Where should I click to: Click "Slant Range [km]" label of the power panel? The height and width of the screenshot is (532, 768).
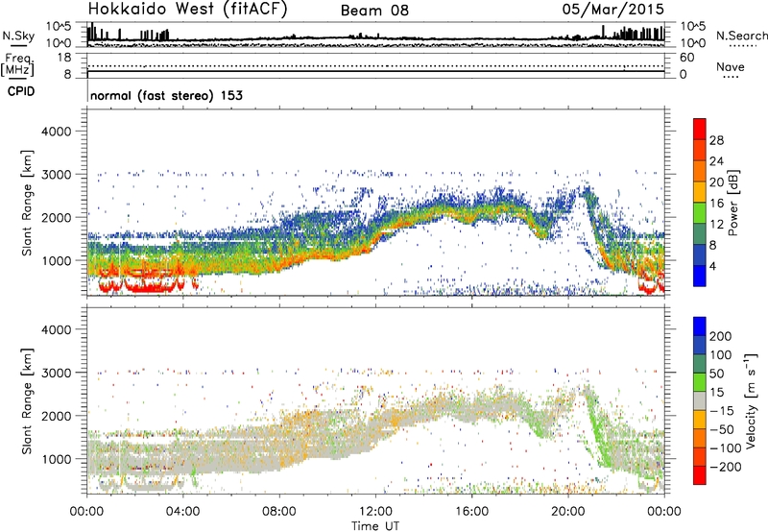(x=28, y=203)
